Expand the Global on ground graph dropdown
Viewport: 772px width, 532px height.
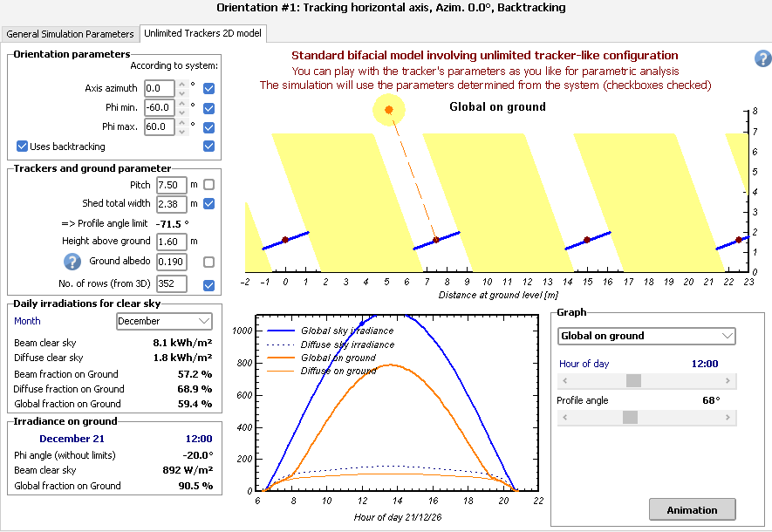[646, 336]
